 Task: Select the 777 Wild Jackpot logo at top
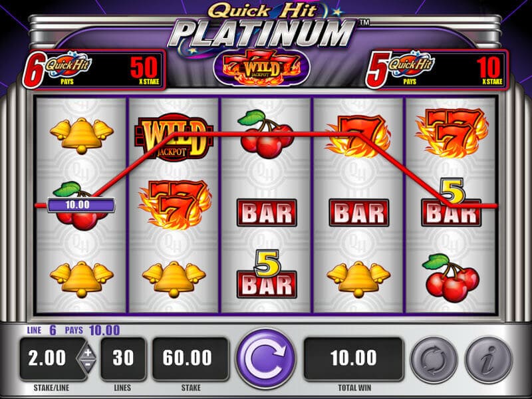[x=261, y=66]
